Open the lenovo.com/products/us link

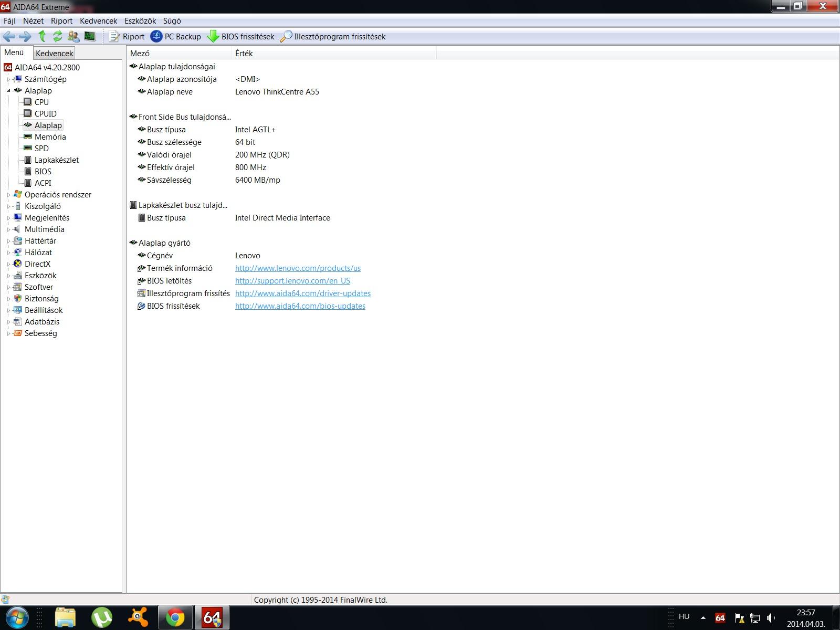click(298, 268)
